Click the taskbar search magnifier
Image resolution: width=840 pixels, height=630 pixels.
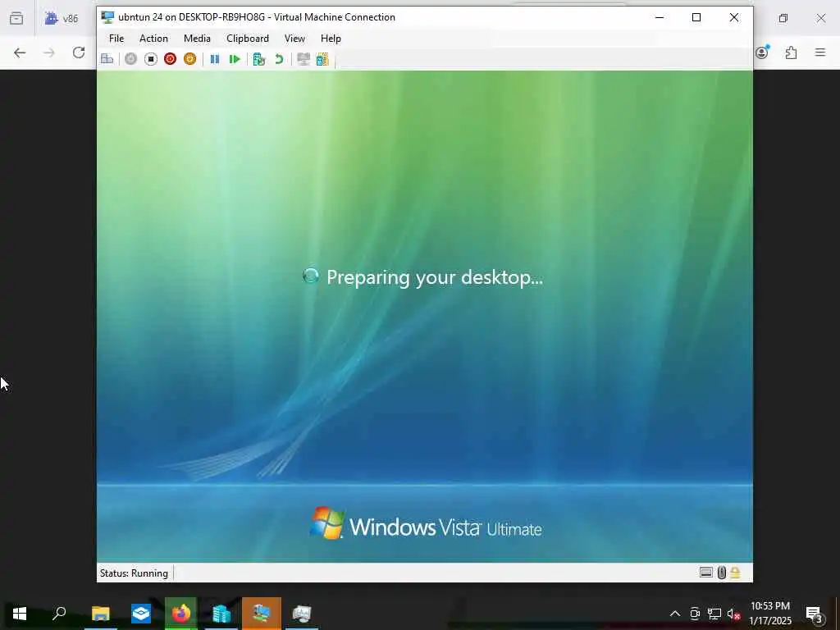(59, 614)
